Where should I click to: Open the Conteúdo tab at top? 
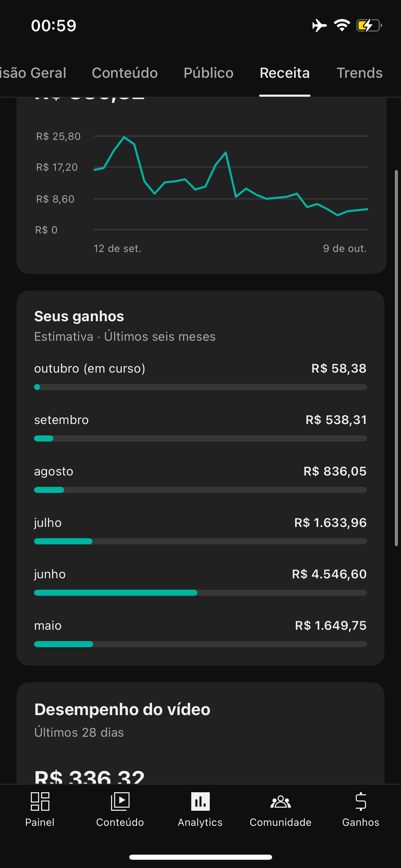click(x=125, y=73)
